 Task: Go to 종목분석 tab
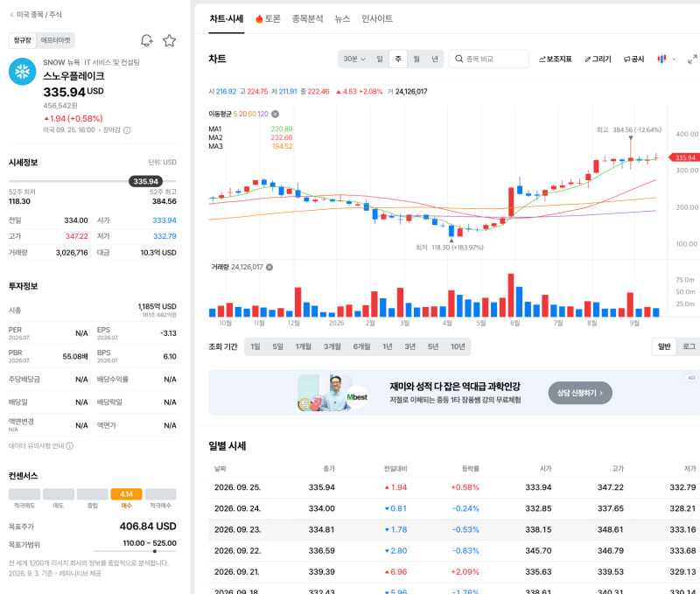pyautogui.click(x=308, y=18)
